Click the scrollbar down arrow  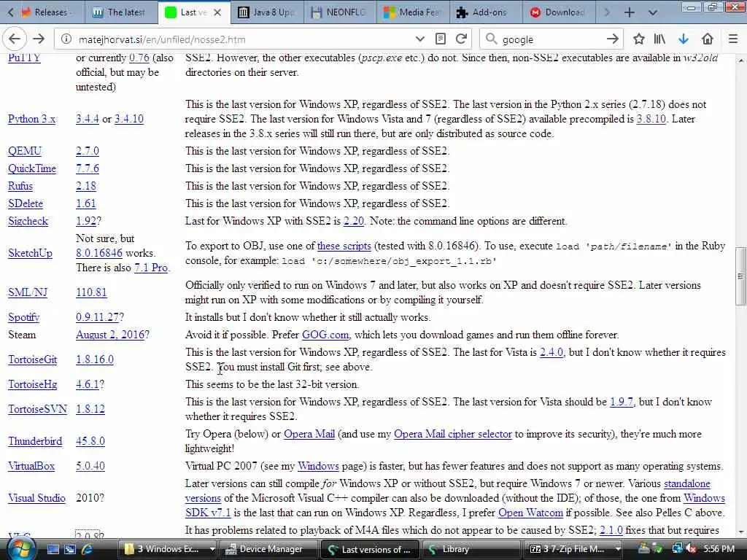(741, 532)
